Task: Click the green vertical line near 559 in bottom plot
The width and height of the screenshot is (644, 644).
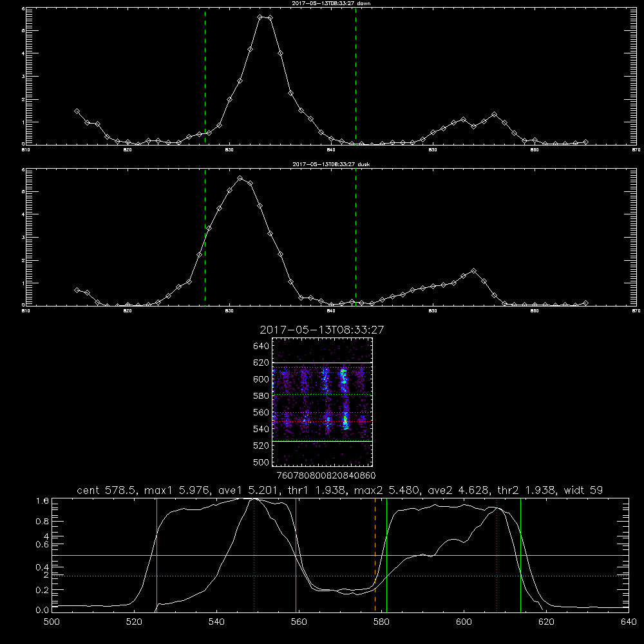Action: tap(296, 554)
